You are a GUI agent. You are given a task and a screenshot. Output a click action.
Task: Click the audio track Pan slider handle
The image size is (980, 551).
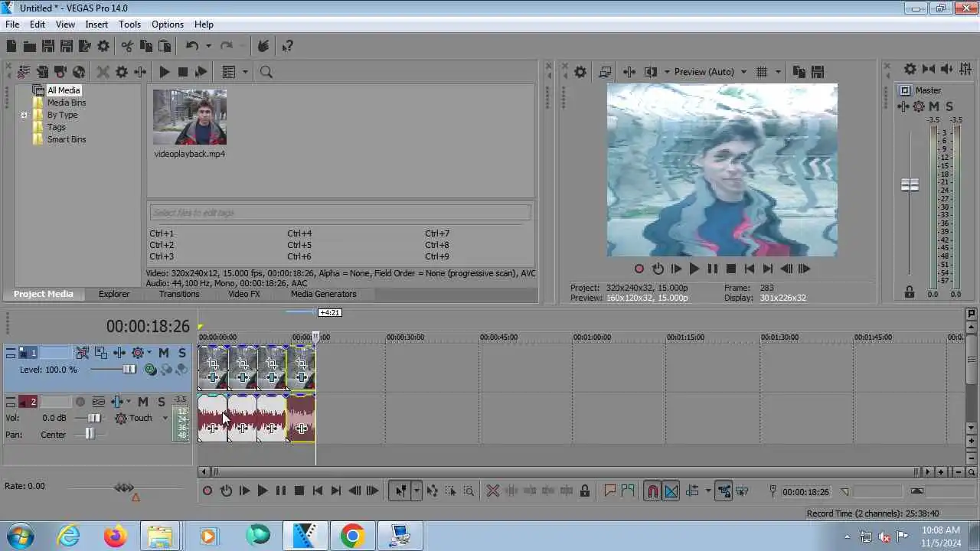(x=90, y=434)
